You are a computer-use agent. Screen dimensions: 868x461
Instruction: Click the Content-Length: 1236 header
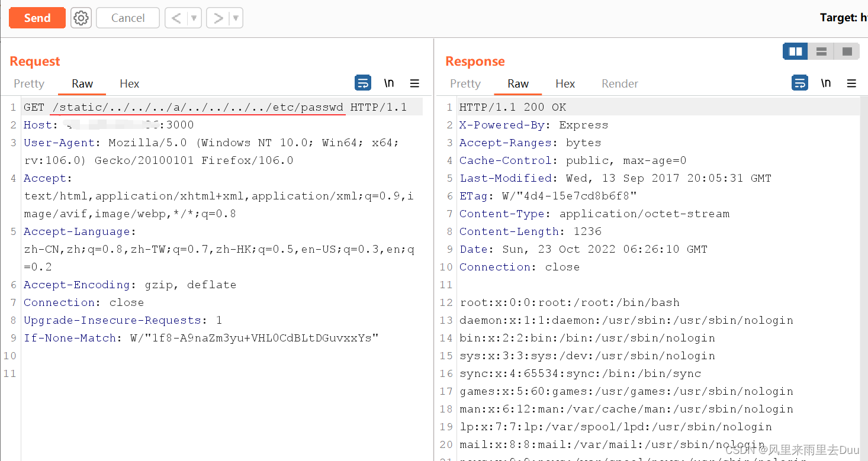coord(531,231)
